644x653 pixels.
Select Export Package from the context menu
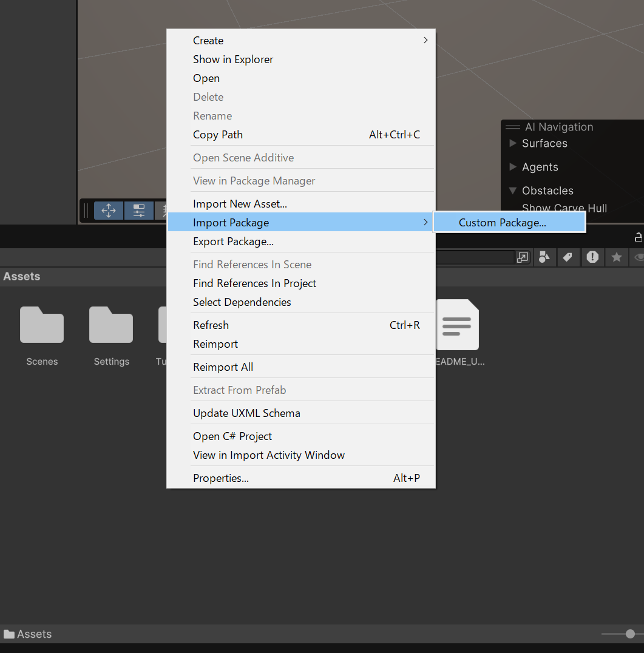tap(232, 241)
